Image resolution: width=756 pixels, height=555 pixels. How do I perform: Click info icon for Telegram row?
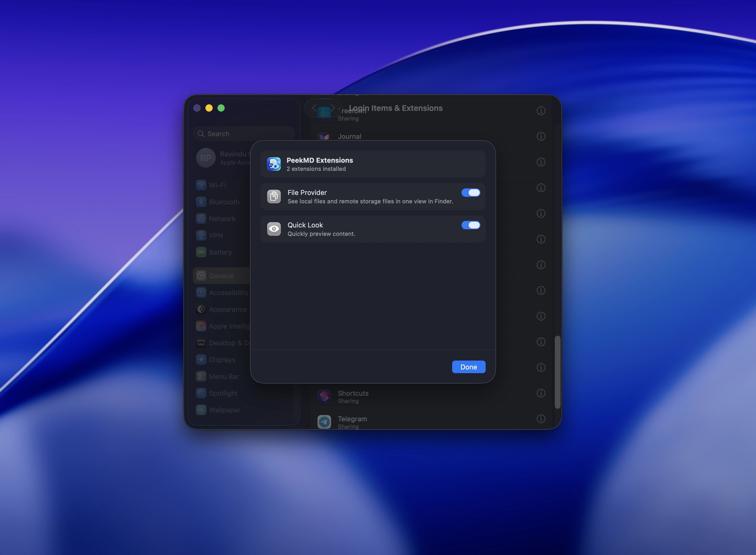tap(541, 419)
